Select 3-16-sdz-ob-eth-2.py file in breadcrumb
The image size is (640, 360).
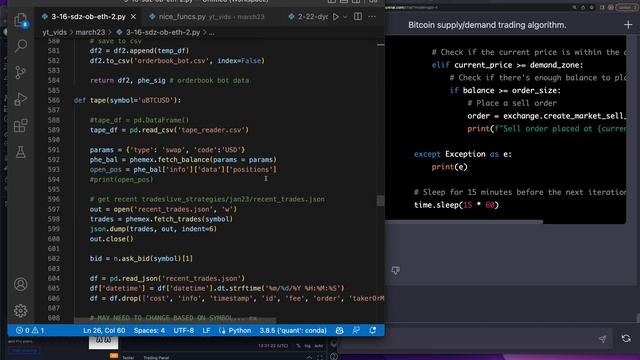(162, 32)
